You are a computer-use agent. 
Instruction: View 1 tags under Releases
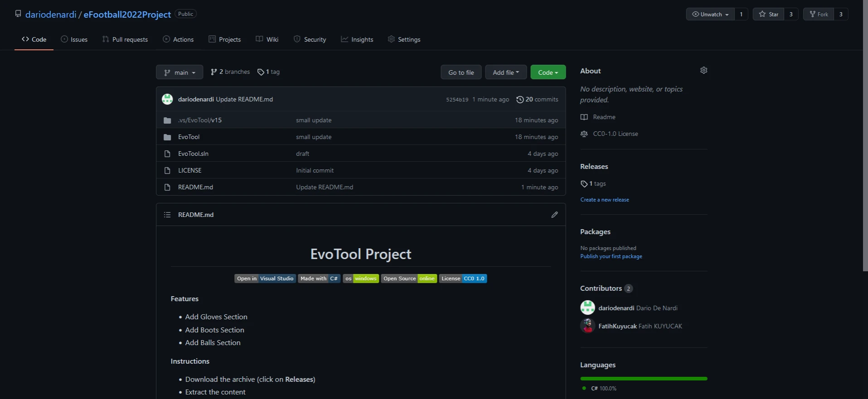point(593,184)
